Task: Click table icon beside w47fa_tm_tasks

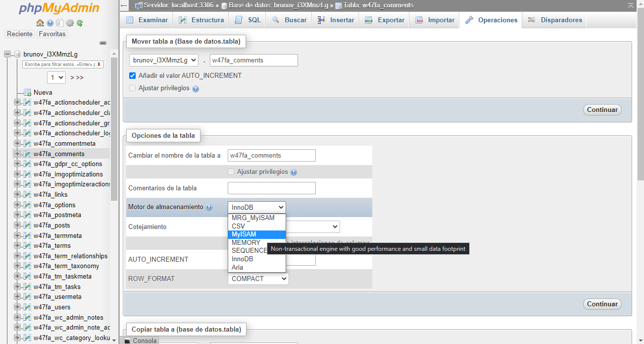Action: click(x=28, y=287)
